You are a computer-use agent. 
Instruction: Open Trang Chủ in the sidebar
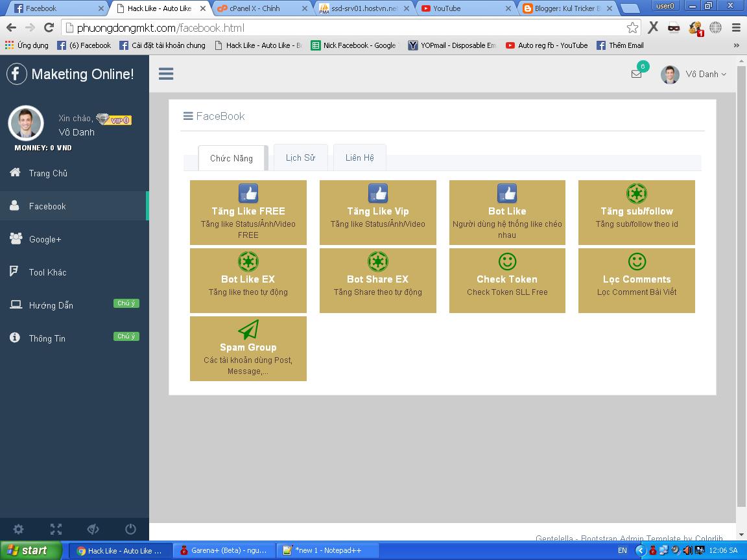[75, 173]
